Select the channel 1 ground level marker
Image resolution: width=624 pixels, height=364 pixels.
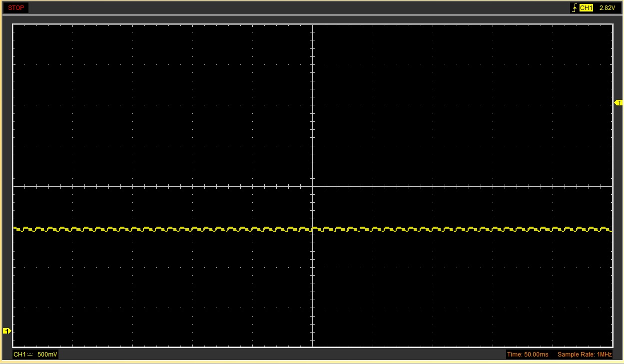[x=7, y=331]
